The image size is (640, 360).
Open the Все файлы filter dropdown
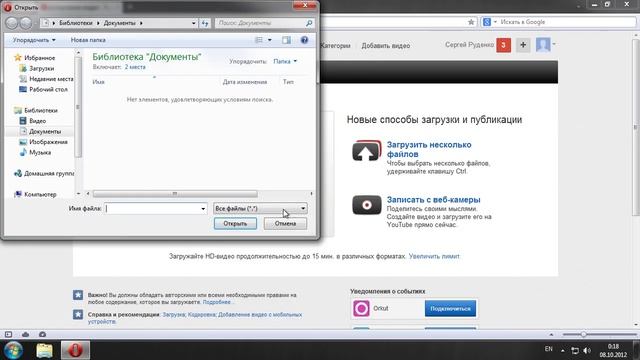point(260,209)
